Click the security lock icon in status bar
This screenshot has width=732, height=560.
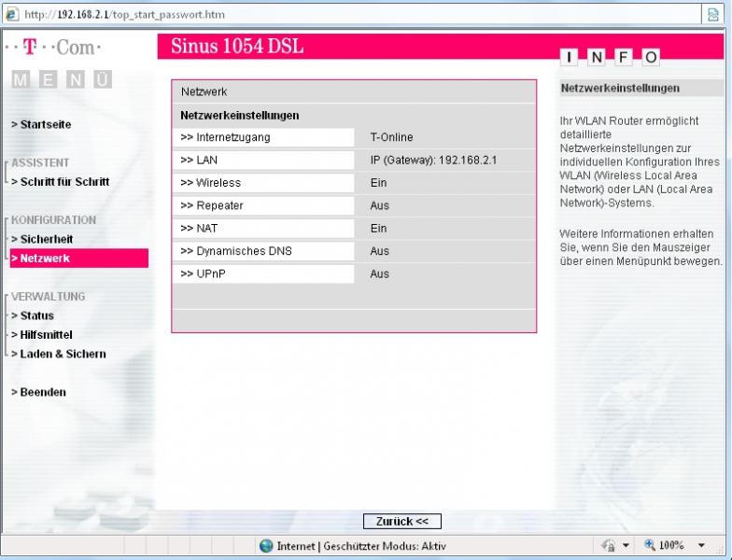(x=609, y=545)
